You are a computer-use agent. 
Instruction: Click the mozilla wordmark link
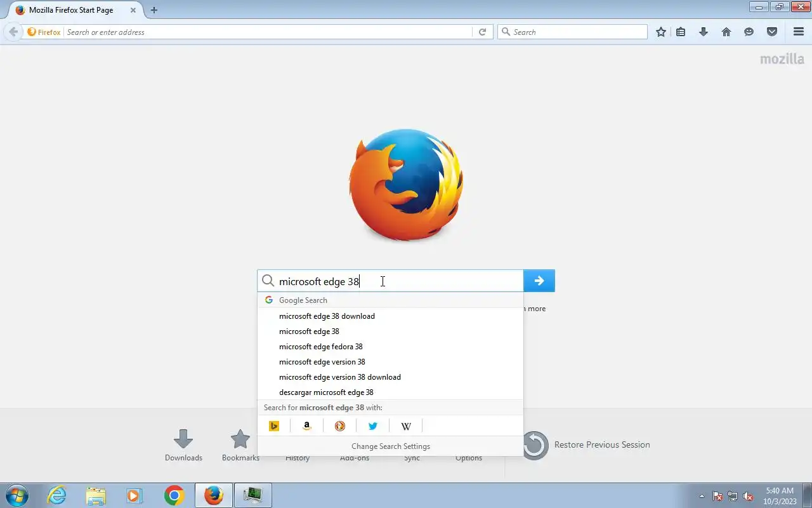point(782,59)
